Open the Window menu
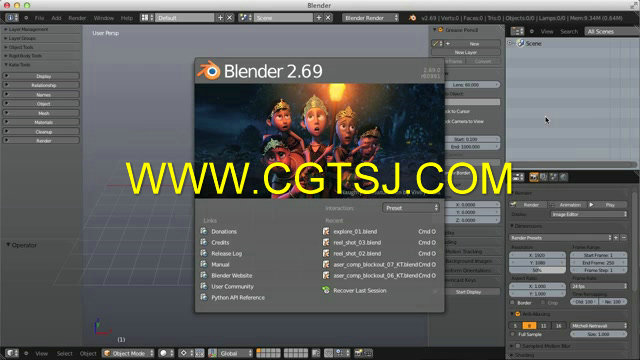 [104, 18]
